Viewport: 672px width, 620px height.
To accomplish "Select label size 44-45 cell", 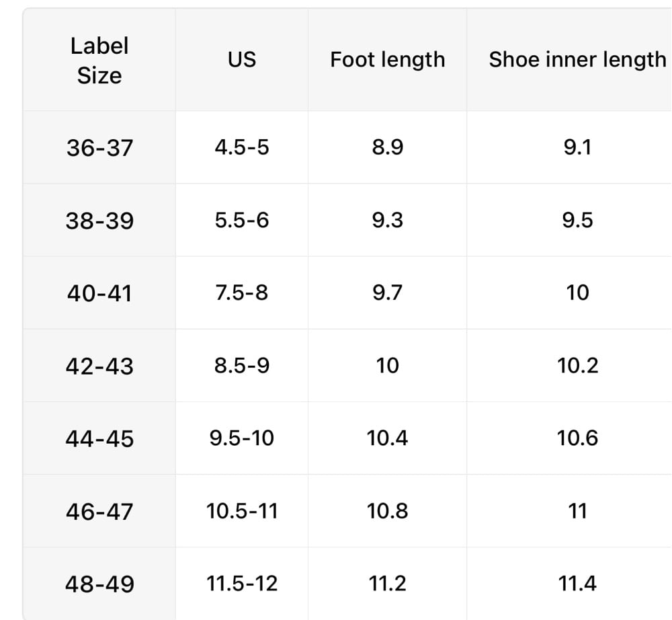I will pyautogui.click(x=99, y=438).
